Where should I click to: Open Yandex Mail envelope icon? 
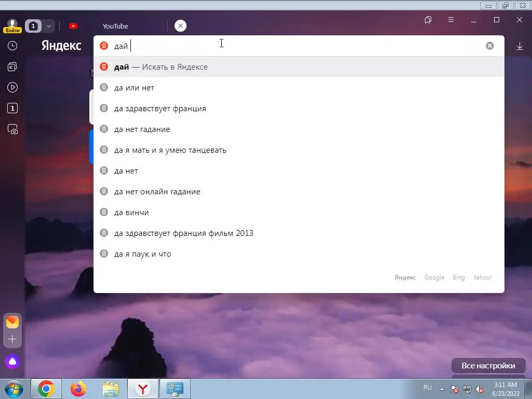pyautogui.click(x=12, y=322)
